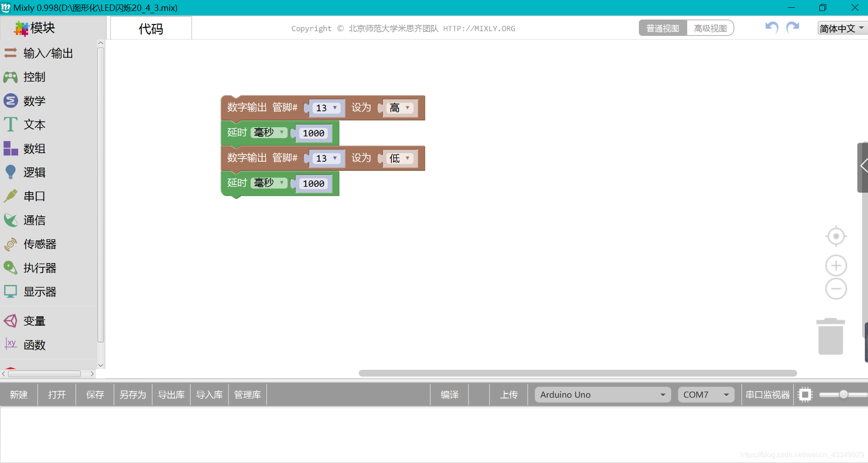Screen dimensions: 868x463
Task: Open the 简体中文 language dropdown
Action: tap(842, 28)
